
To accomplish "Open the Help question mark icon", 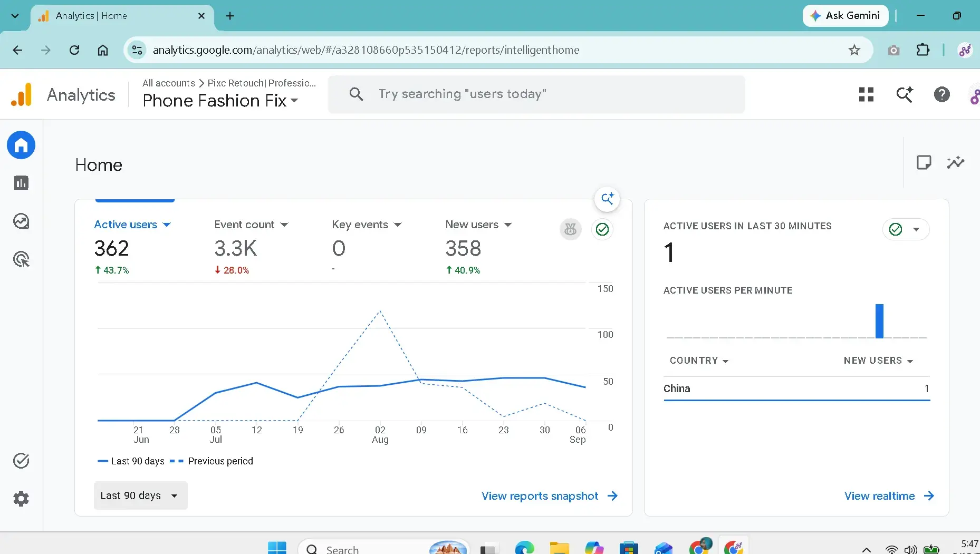I will 941,94.
